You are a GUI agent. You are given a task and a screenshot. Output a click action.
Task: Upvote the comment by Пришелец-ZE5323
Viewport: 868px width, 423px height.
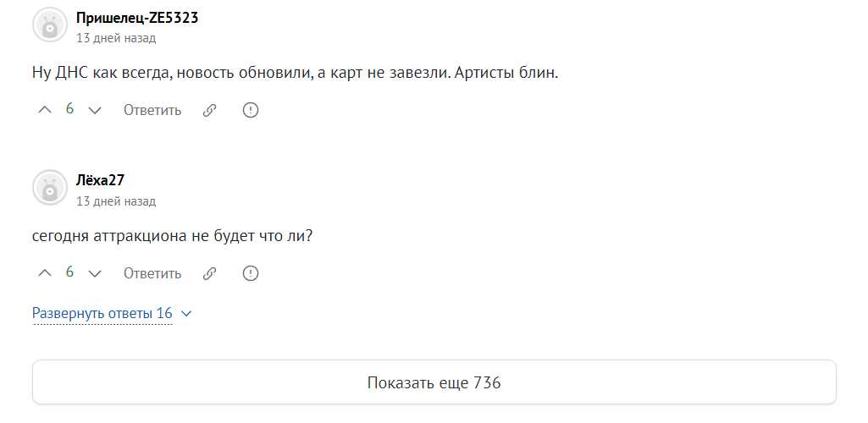(45, 110)
